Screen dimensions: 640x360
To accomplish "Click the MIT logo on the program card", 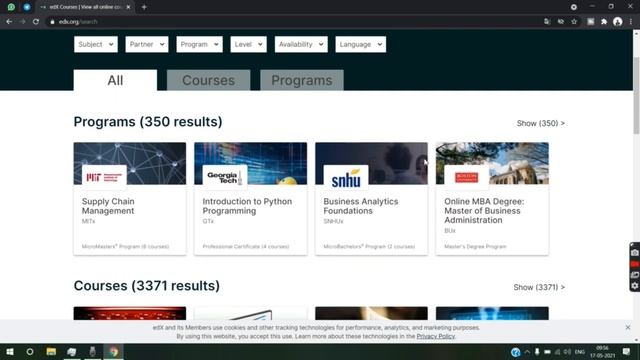I will tap(104, 178).
